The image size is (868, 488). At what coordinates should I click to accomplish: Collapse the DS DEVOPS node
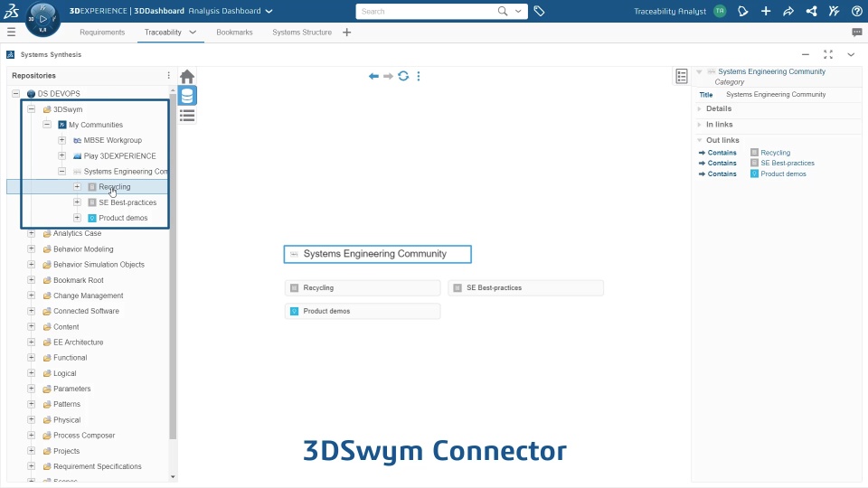16,93
